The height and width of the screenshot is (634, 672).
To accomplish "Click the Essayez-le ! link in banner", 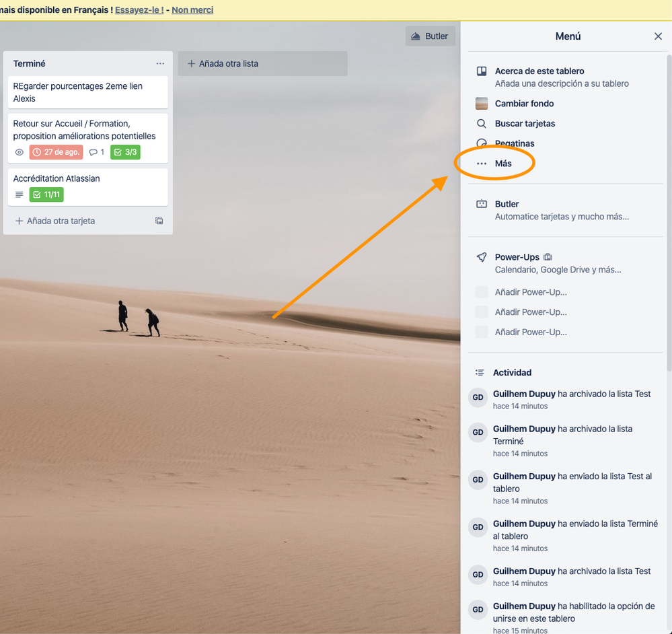I will point(139,10).
